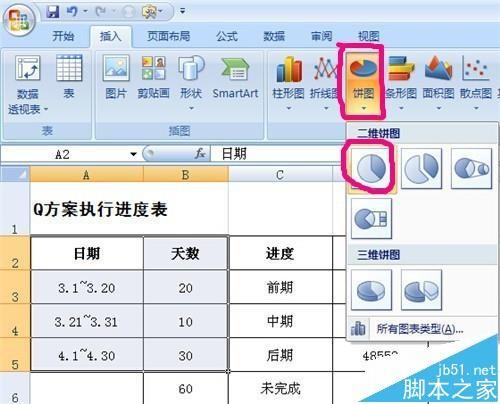Screen dimensions: 500x404
Task: Click the Name Box showing A2
Action: pos(63,154)
